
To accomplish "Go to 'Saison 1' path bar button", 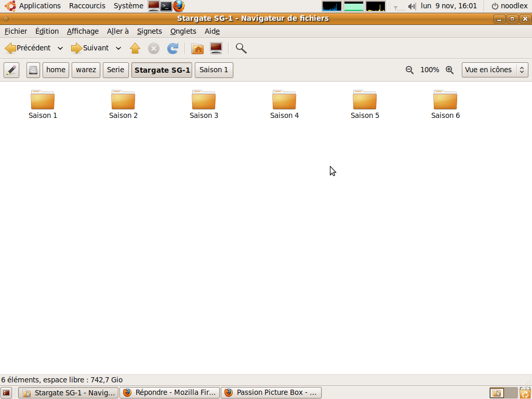I will (x=214, y=70).
